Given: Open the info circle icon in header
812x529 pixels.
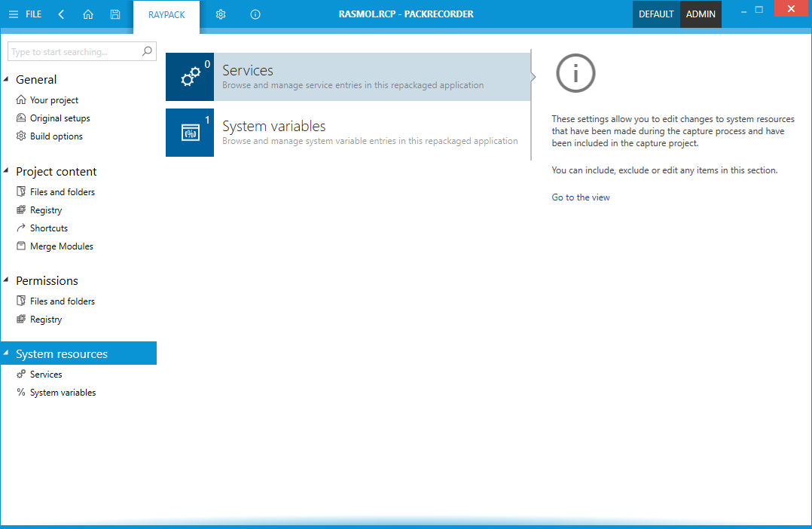Looking at the screenshot, I should click(x=255, y=14).
